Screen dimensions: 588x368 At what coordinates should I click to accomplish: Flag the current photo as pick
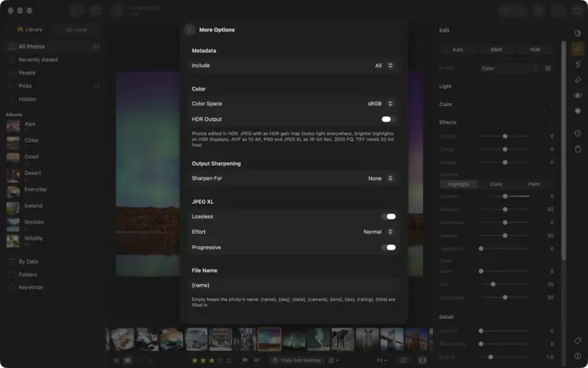(x=245, y=360)
